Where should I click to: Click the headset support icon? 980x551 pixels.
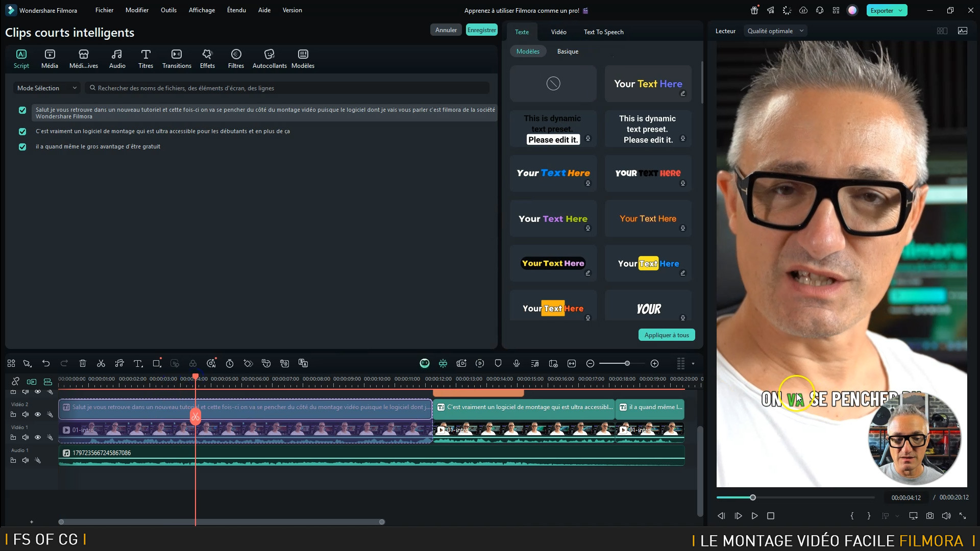click(x=820, y=10)
